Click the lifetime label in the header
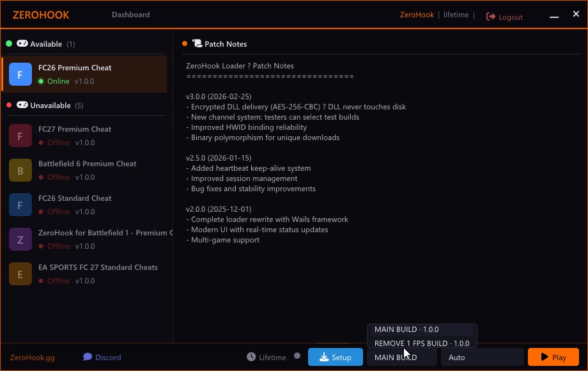The image size is (588, 371). 456,15
